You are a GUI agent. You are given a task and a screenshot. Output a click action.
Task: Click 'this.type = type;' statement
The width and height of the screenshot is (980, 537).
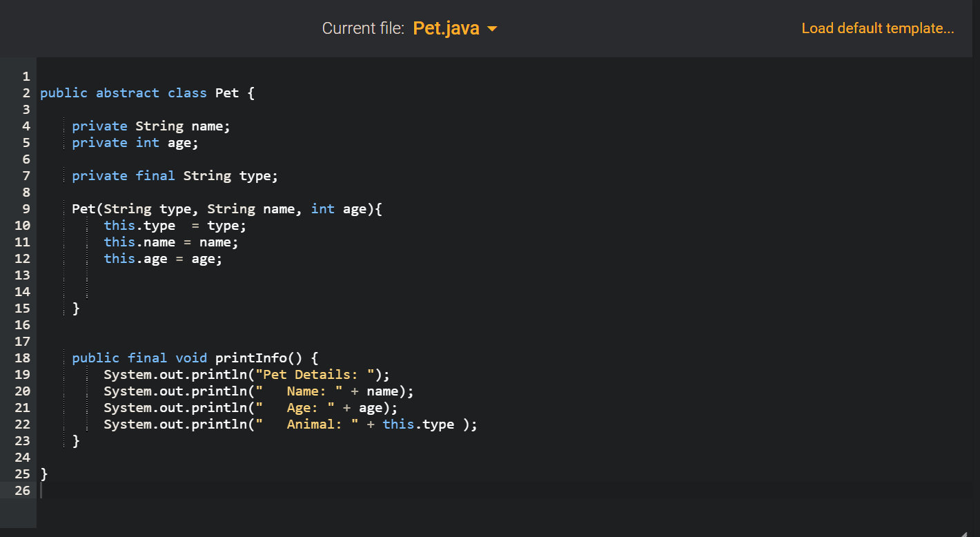pyautogui.click(x=175, y=225)
